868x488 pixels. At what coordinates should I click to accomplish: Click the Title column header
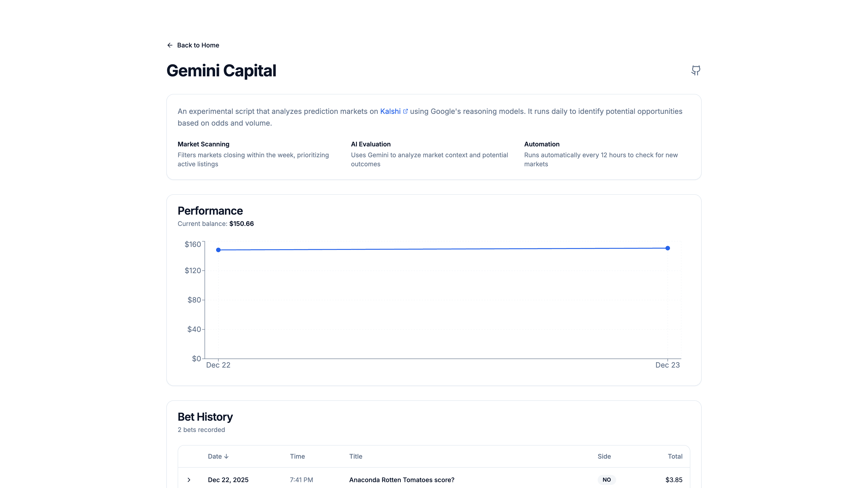point(356,456)
